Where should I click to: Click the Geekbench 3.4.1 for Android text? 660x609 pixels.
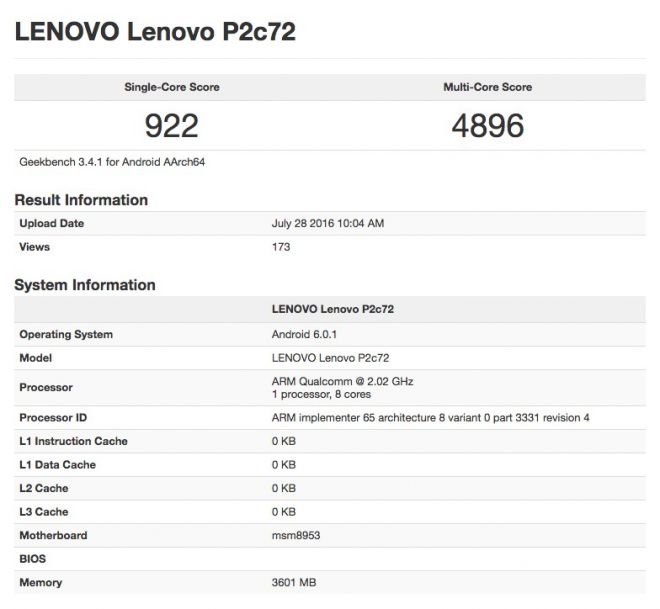point(112,162)
